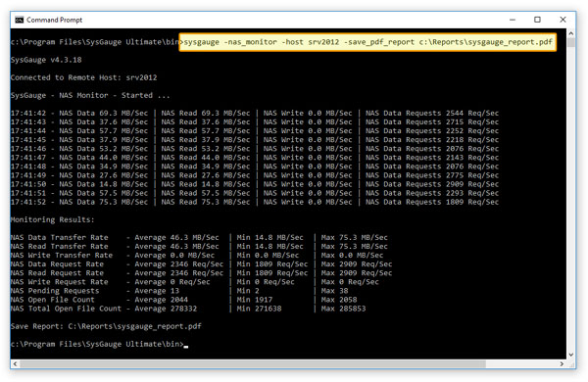The image size is (588, 382).
Task: Click the 'NAS Open File Count' label
Action: 53,300
